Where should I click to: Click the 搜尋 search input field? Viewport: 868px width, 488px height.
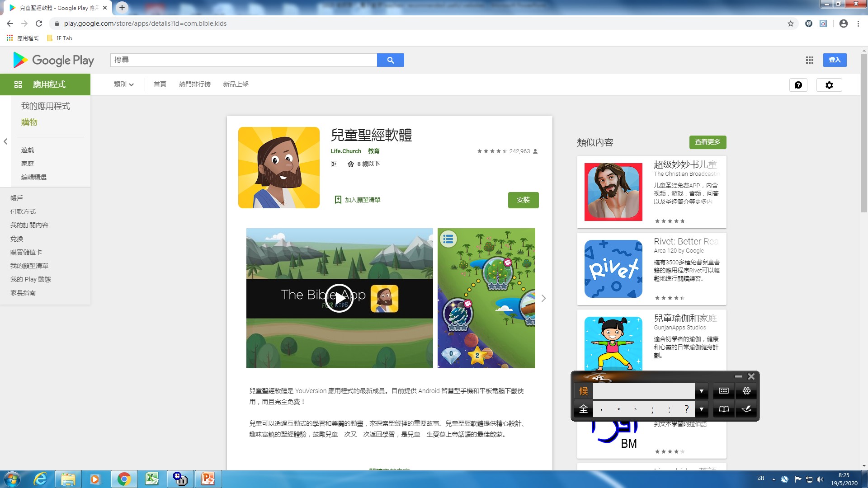click(243, 60)
